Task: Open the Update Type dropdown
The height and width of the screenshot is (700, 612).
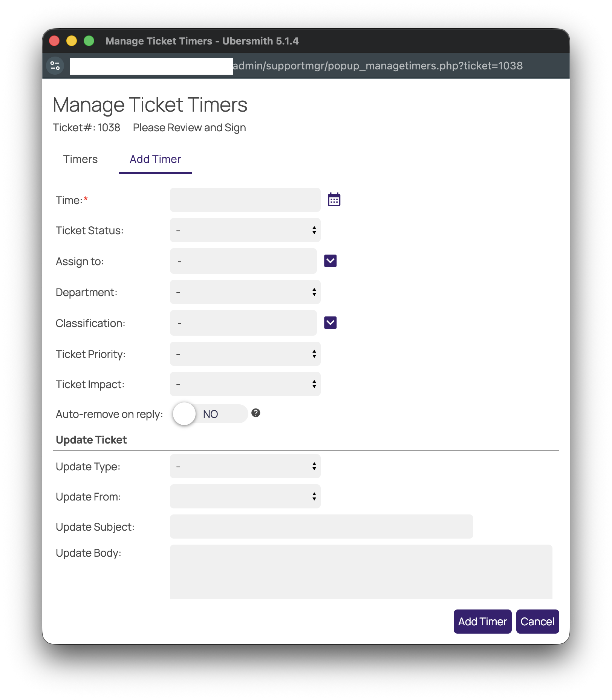Action: tap(245, 466)
